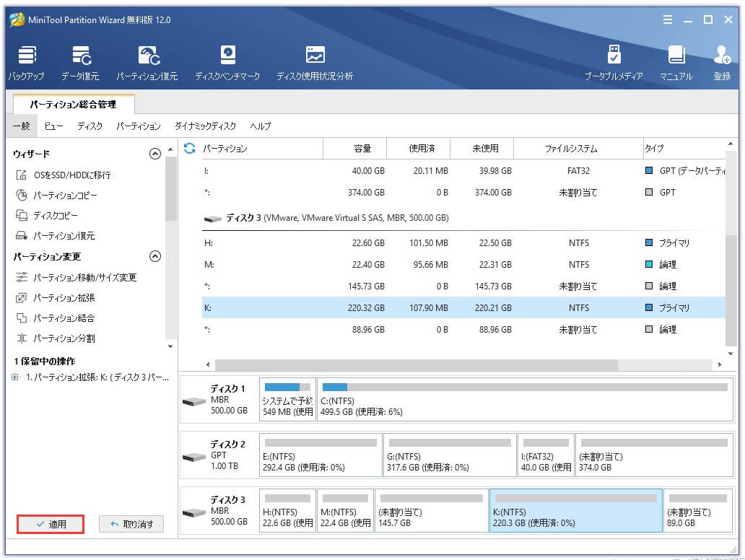Expand pending operation 1 tree node
Viewport: 745px width, 560px height.
click(16, 377)
